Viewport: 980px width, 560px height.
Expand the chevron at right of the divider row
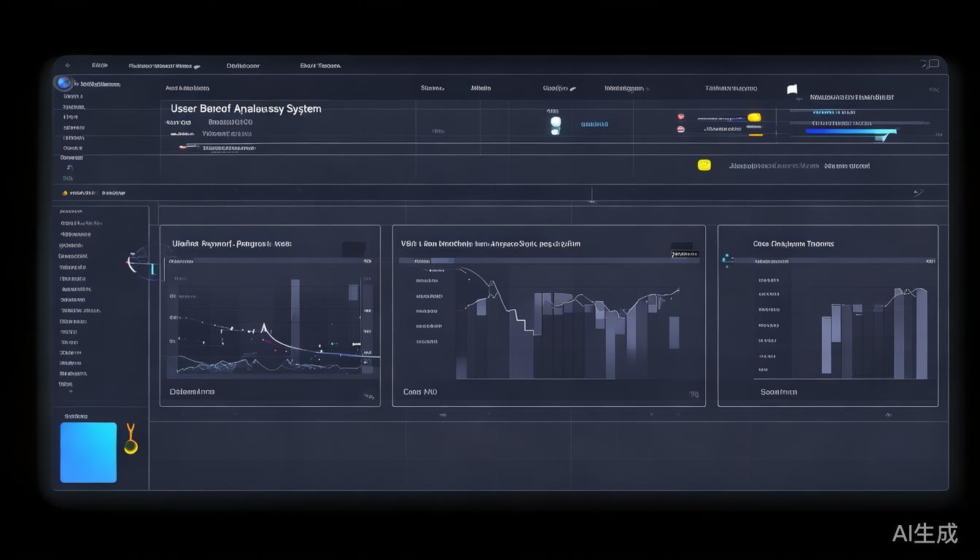pyautogui.click(x=917, y=192)
